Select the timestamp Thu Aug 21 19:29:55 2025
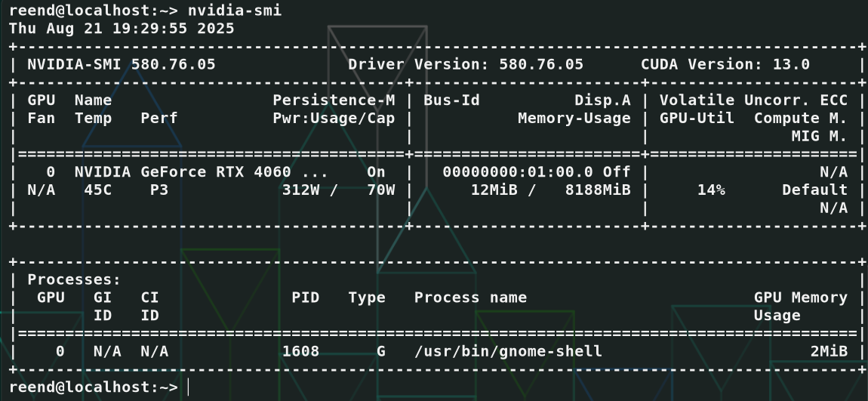 pos(122,28)
